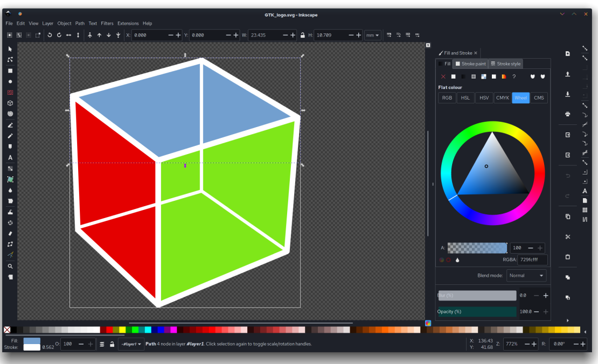Screen dimensions: 598x364
Task: Rotate selection 90 degrees clockwise
Action: pyautogui.click(x=59, y=35)
